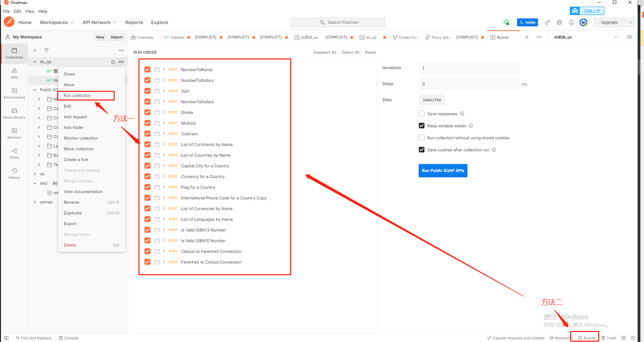Expand the sk collection
Image resolution: width=644 pixels, height=342 pixels.
pyautogui.click(x=35, y=174)
